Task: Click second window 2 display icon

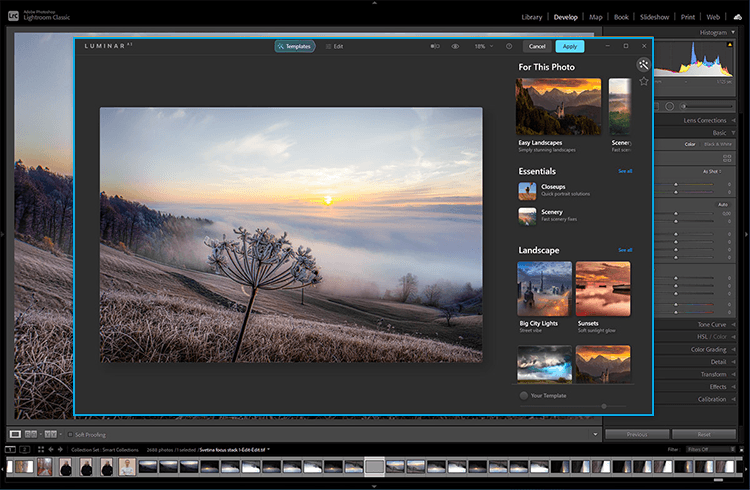Action: pos(25,449)
